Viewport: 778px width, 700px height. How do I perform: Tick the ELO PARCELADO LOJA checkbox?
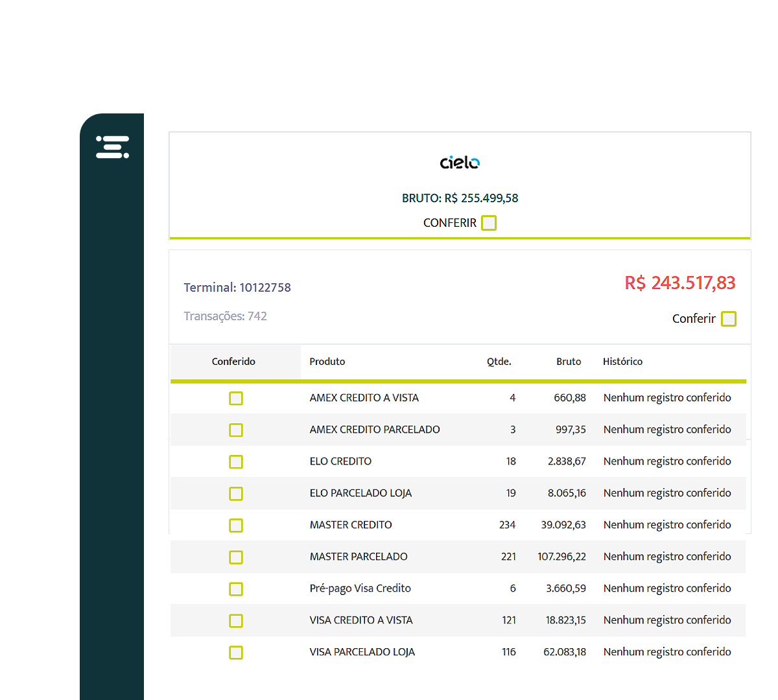236,493
